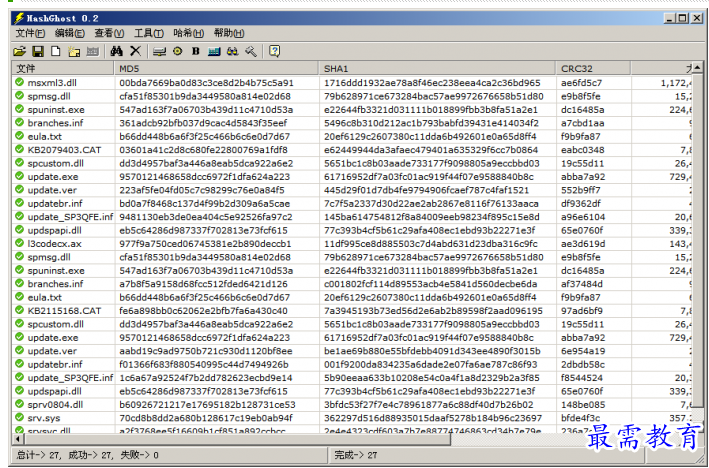The height and width of the screenshot is (468, 709).
Task: Click green check icon beside msxml3.dll
Action: click(19, 82)
